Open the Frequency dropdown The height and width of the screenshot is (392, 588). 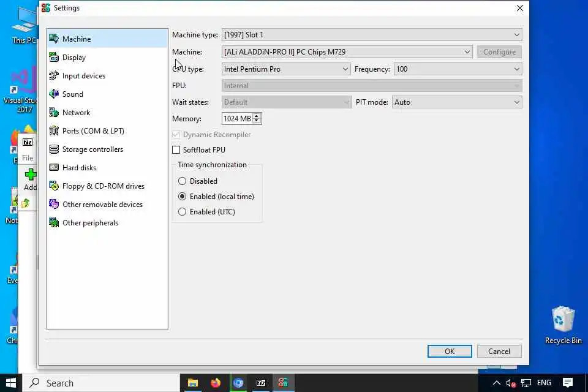point(458,69)
